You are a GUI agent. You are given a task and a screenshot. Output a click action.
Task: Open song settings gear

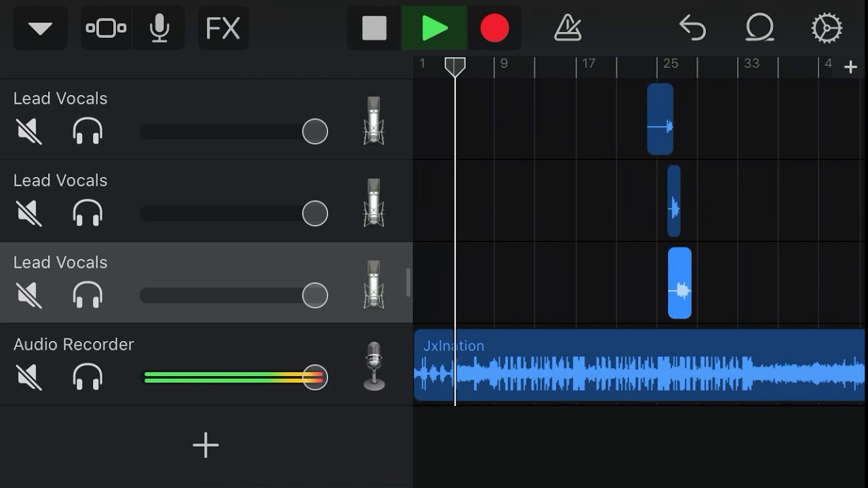[827, 28]
